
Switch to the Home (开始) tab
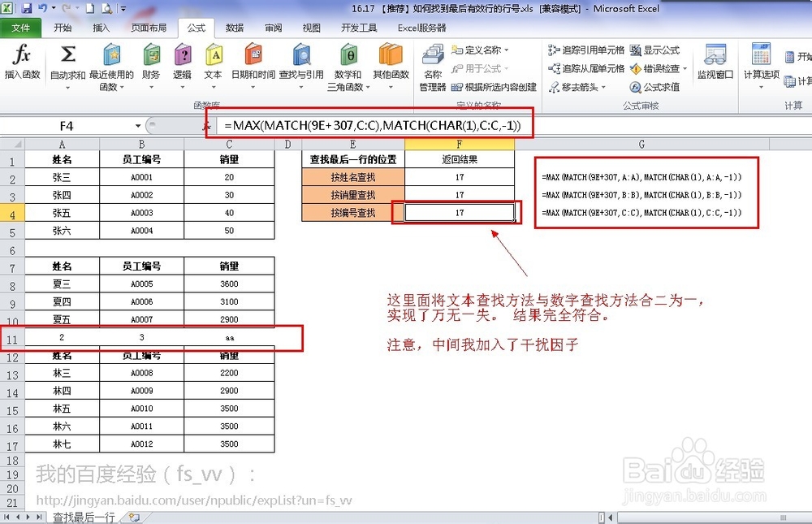[63, 28]
